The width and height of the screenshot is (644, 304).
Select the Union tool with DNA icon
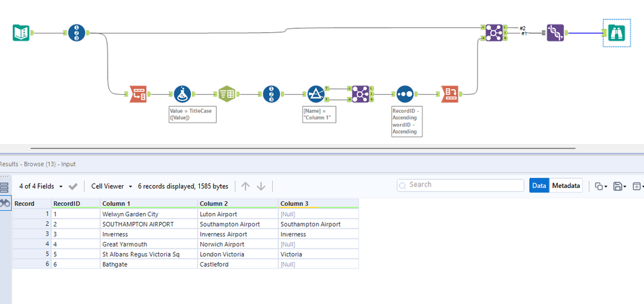(555, 32)
